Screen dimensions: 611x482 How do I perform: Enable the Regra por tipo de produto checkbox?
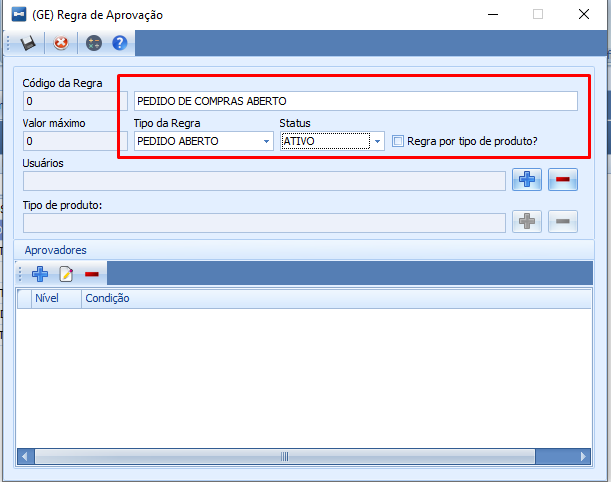click(x=397, y=141)
